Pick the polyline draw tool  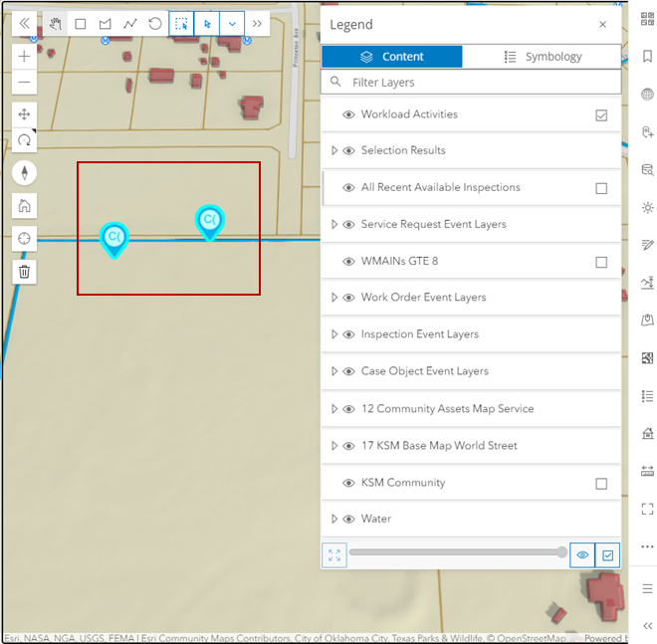[x=130, y=24]
